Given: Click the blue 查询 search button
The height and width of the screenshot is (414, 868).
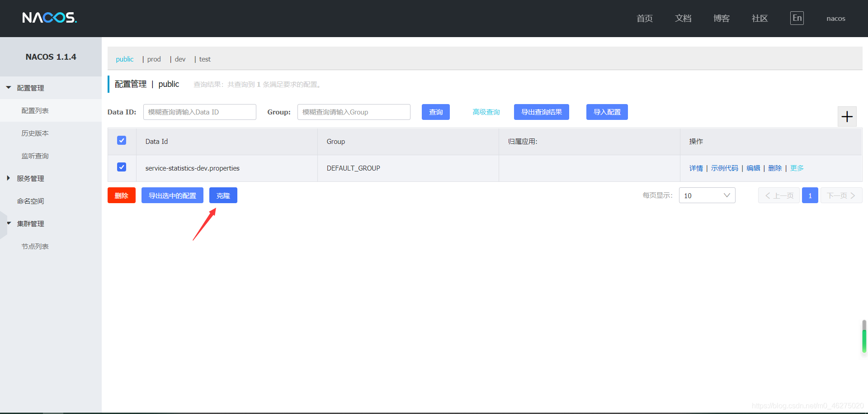Looking at the screenshot, I should pos(435,112).
